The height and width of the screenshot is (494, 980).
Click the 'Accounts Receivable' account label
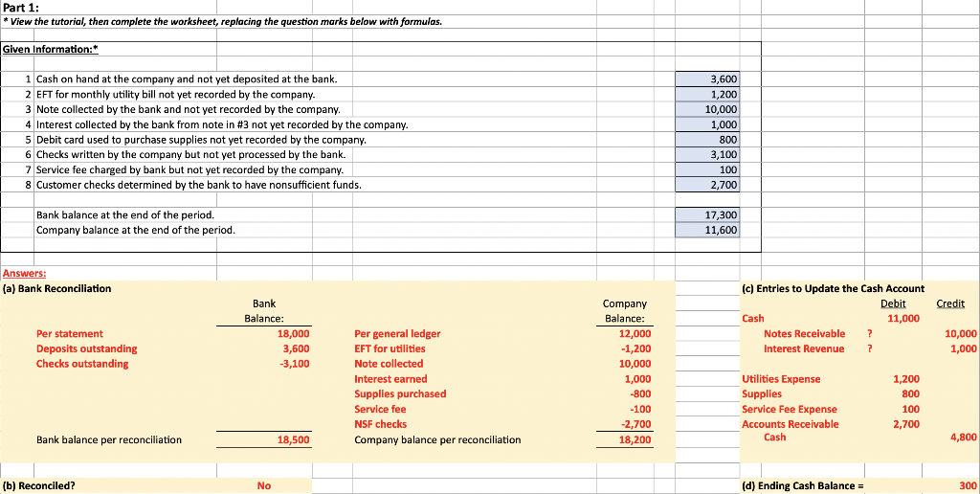[791, 424]
